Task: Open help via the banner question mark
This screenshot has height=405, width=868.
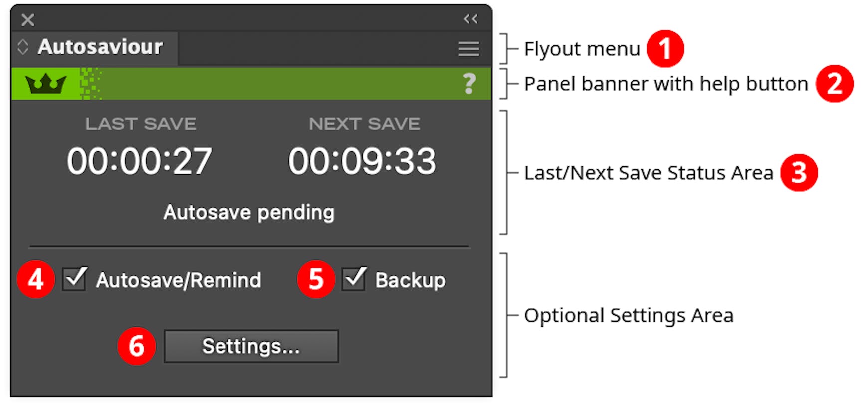Action: coord(469,83)
